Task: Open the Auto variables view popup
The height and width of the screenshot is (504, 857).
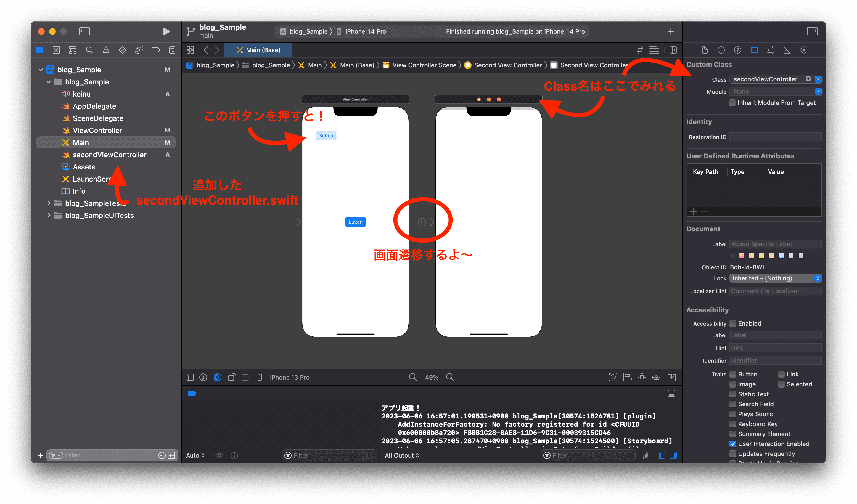Action: click(x=195, y=455)
